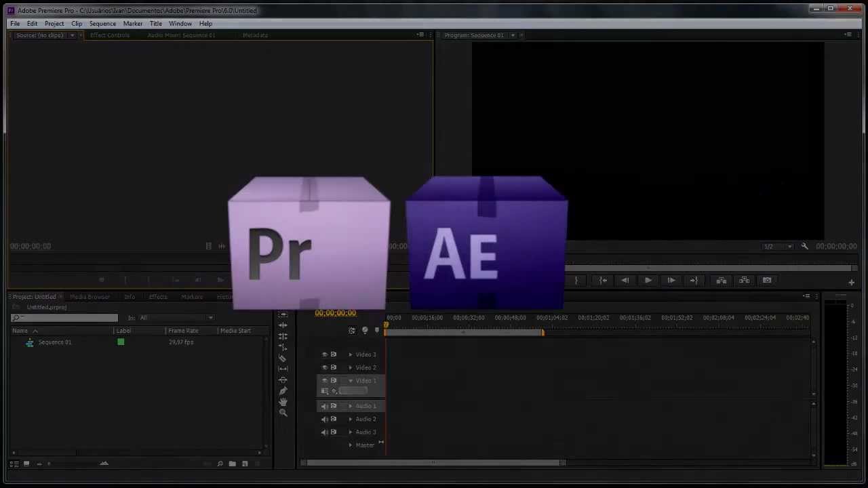Viewport: 868px width, 488px height.
Task: Click Export Frame camera icon
Action: coord(767,280)
